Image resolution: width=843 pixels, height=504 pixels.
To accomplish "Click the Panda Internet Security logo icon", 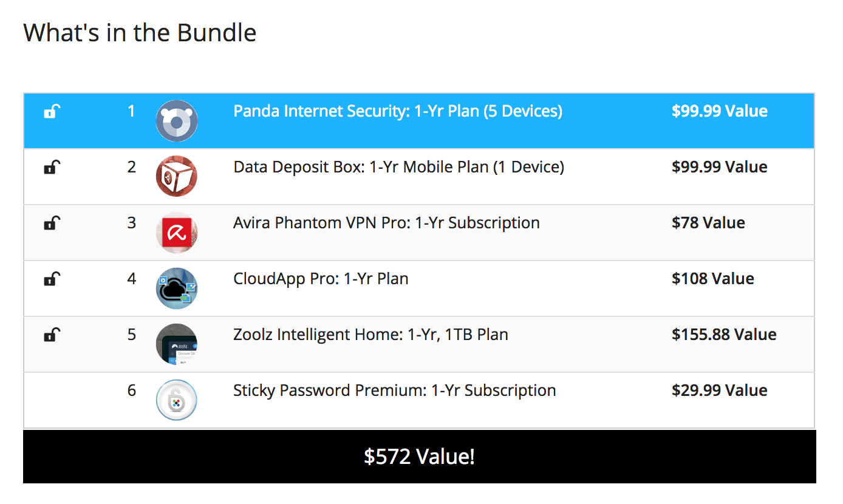I will (x=176, y=121).
